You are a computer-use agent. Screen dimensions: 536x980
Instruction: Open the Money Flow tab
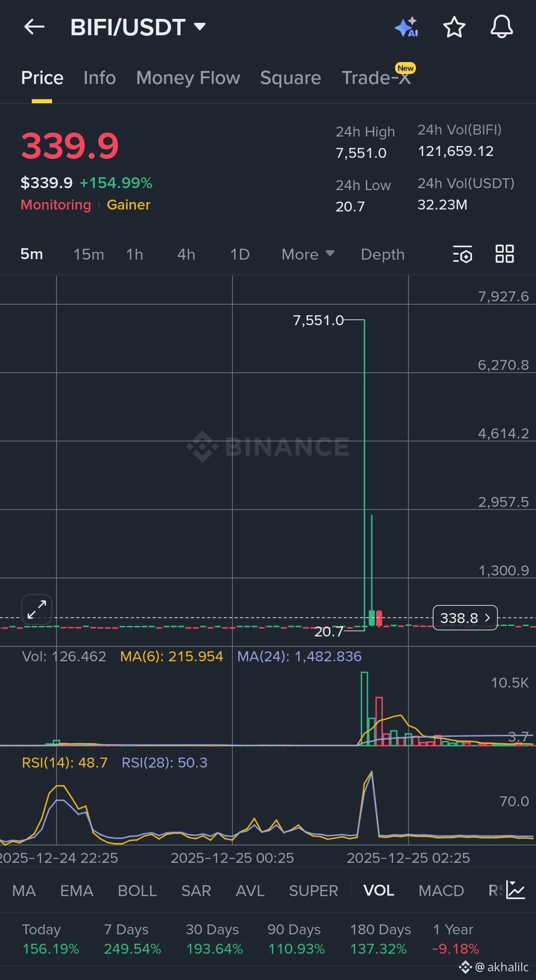click(x=188, y=78)
